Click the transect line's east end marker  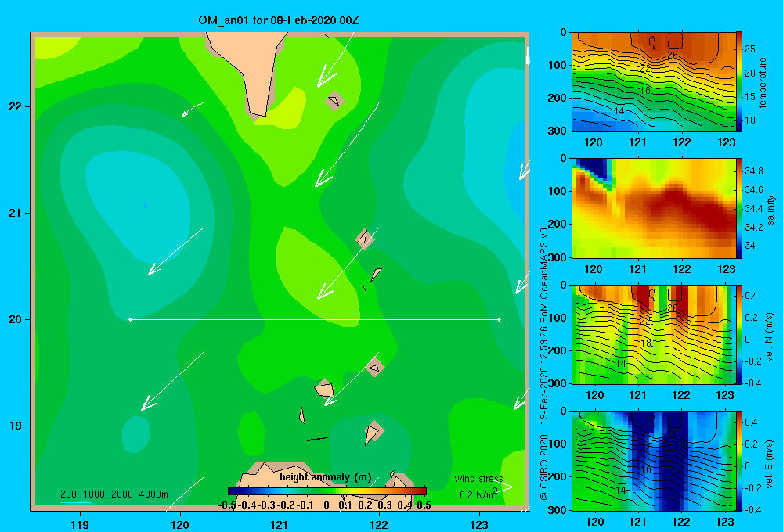[500, 319]
